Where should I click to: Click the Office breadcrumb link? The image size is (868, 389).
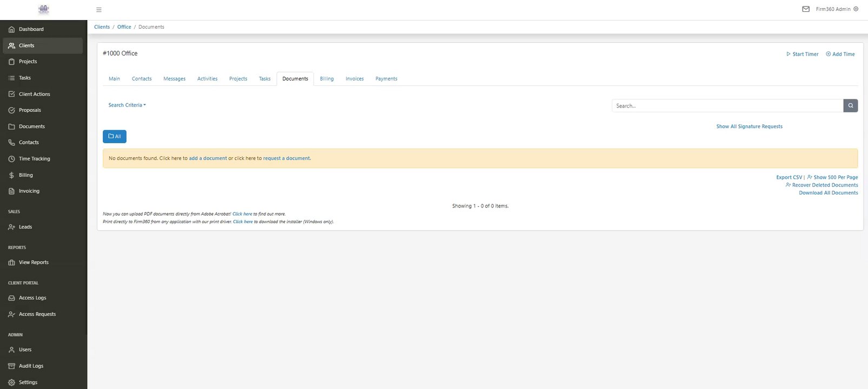[124, 27]
